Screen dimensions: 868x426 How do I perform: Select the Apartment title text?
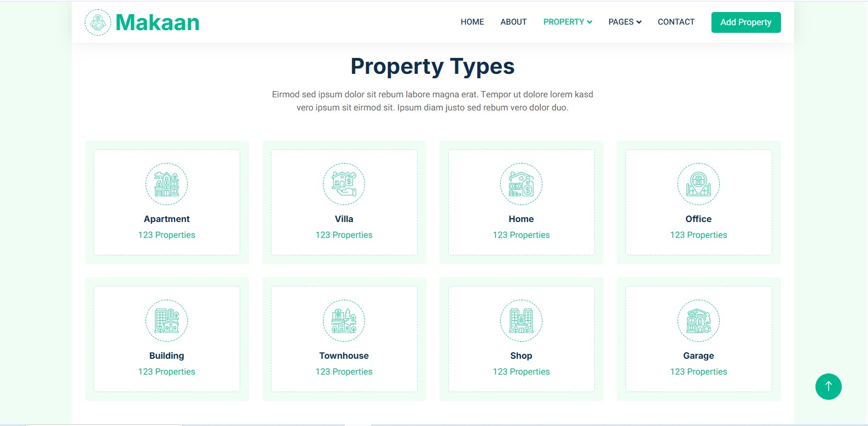tap(166, 219)
